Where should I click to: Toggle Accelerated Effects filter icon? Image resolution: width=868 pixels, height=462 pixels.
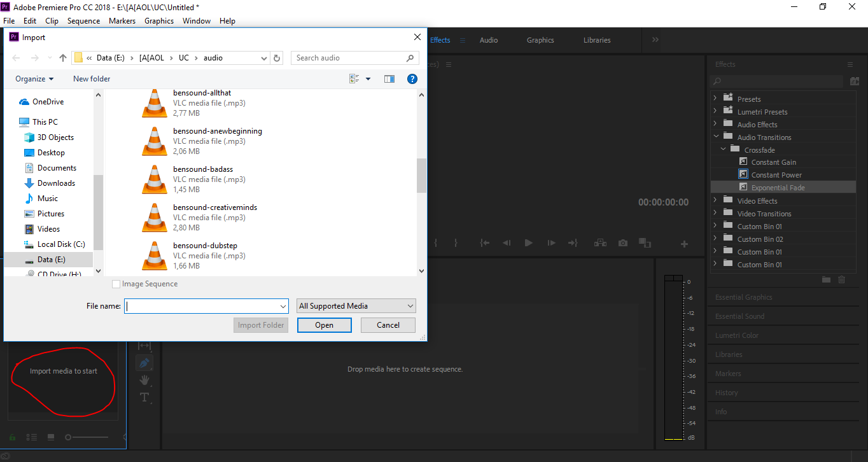(855, 81)
